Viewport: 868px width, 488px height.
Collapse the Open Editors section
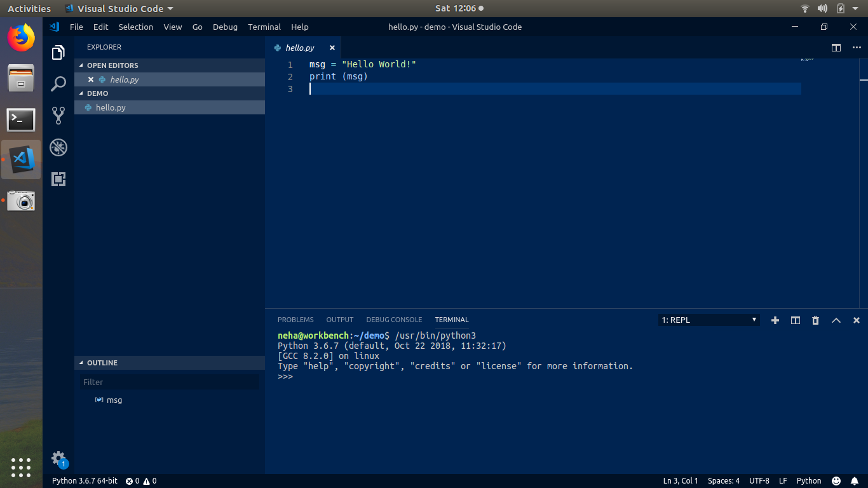170,65
